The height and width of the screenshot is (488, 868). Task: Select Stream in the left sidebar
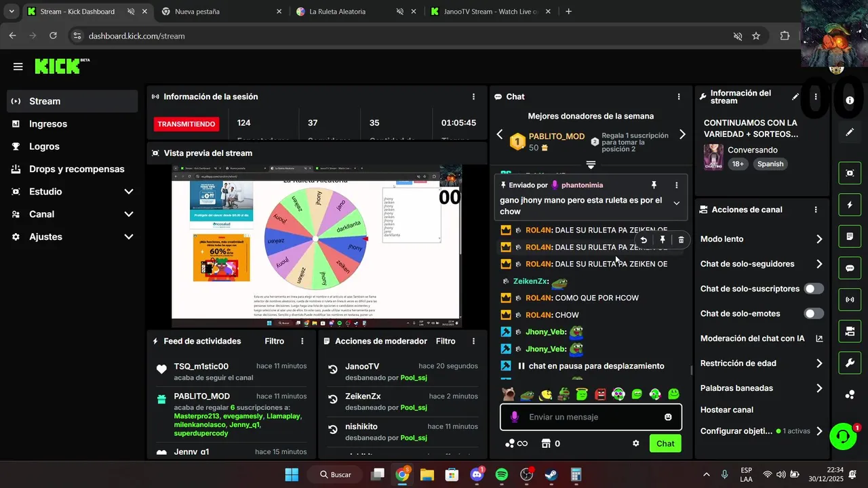72,101
